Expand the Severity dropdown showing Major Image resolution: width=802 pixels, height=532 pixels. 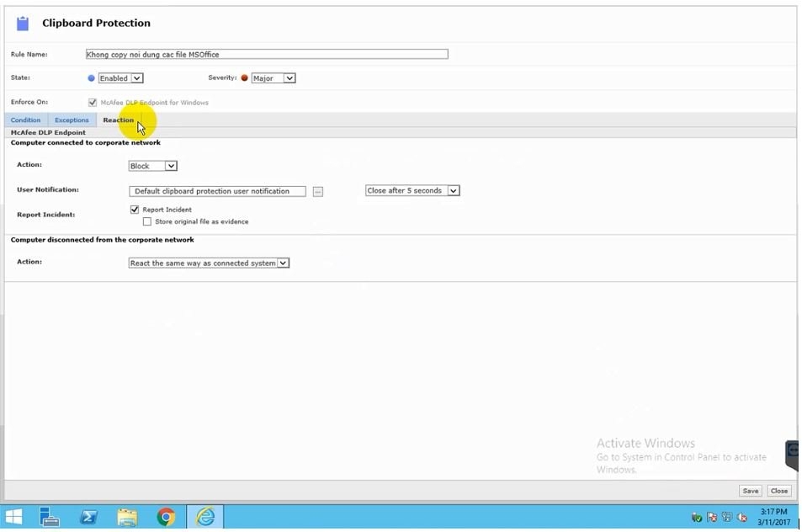coord(274,78)
